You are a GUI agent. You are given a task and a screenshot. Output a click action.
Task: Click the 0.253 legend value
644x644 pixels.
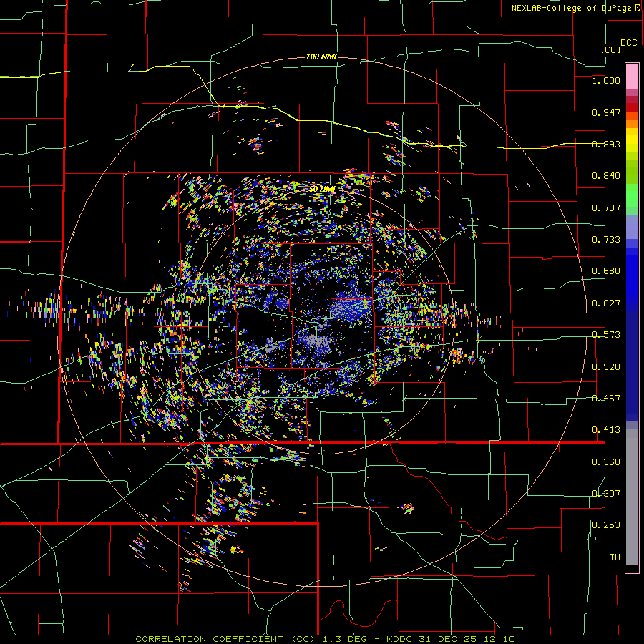pos(606,525)
